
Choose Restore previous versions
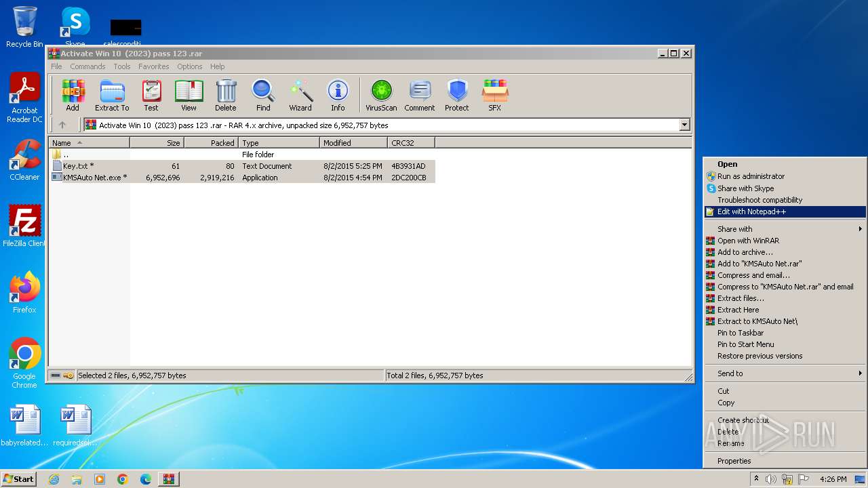tap(785, 356)
